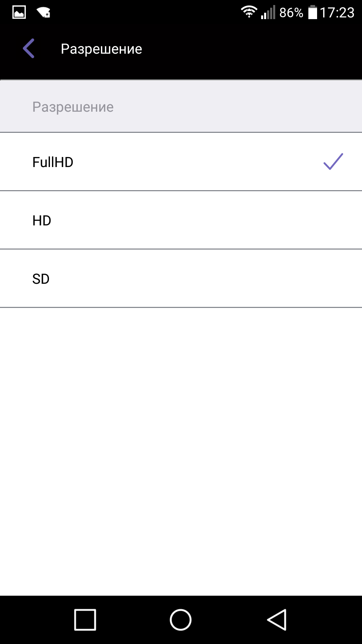Tap the battery icon in status bar

pos(312,12)
